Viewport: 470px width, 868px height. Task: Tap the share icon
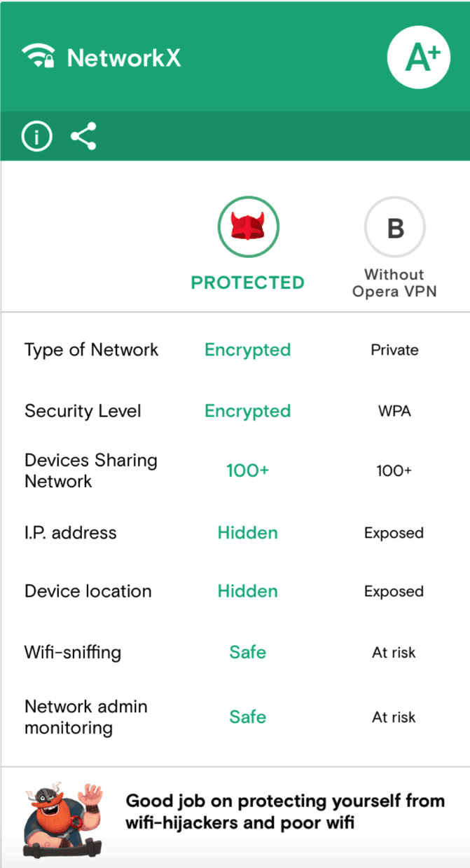coord(83,136)
